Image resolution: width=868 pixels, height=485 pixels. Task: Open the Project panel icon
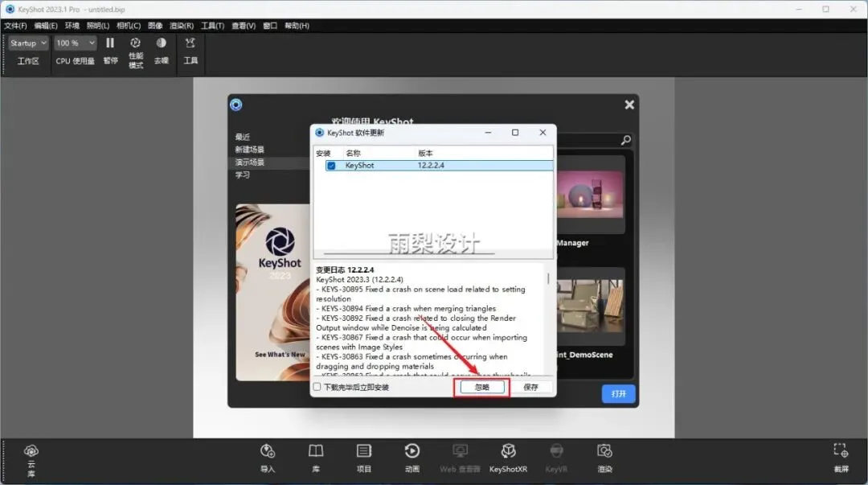(364, 450)
